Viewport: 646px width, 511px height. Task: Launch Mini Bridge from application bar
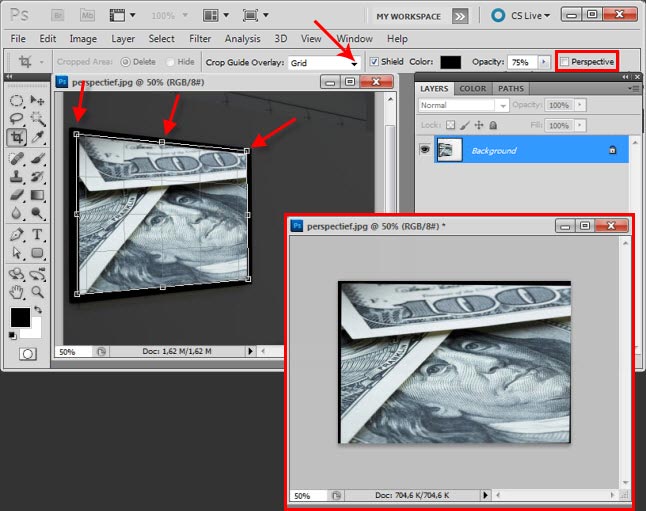point(87,16)
